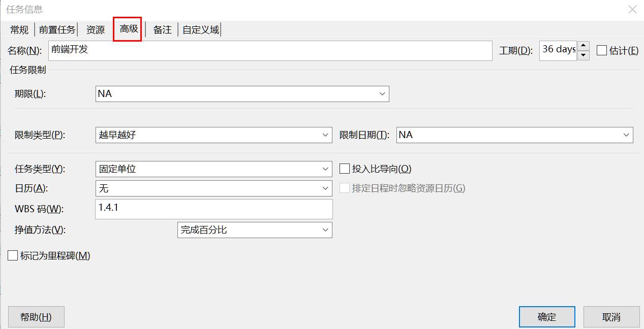Switch to the 常规 tab
Screen dimensions: 644x329
tap(18, 29)
